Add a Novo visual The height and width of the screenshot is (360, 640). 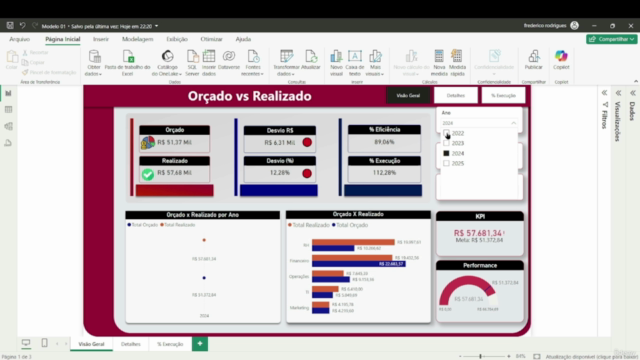click(336, 62)
